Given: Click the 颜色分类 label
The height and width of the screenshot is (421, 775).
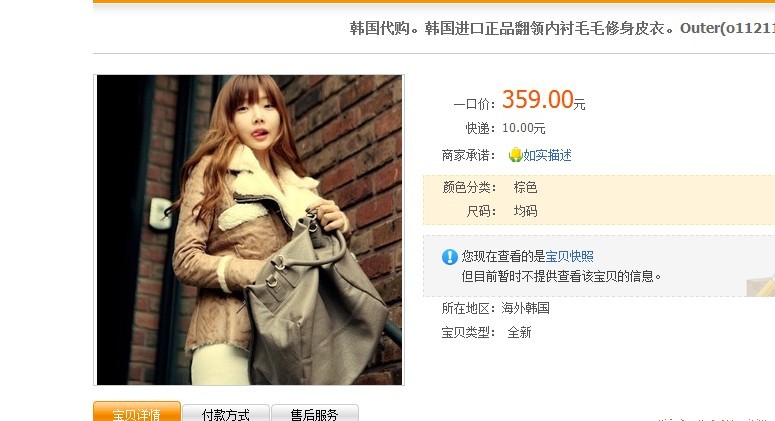Looking at the screenshot, I should [469, 187].
